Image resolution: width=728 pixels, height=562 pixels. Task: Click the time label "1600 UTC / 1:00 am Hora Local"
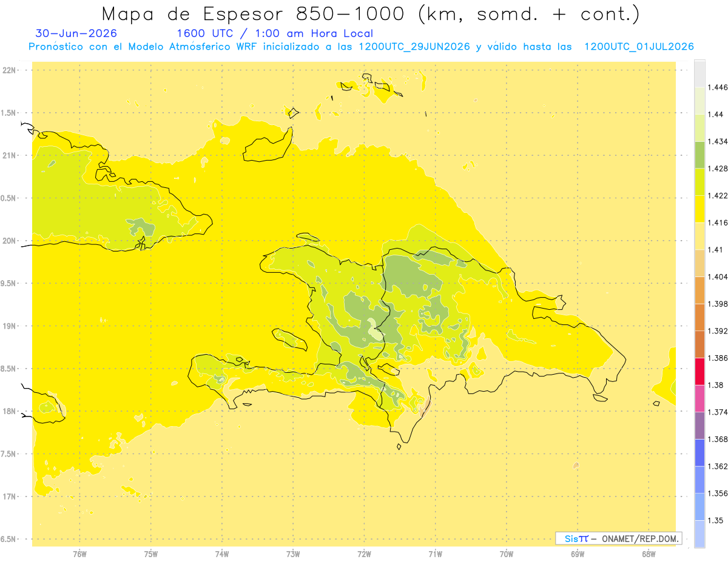pos(275,33)
